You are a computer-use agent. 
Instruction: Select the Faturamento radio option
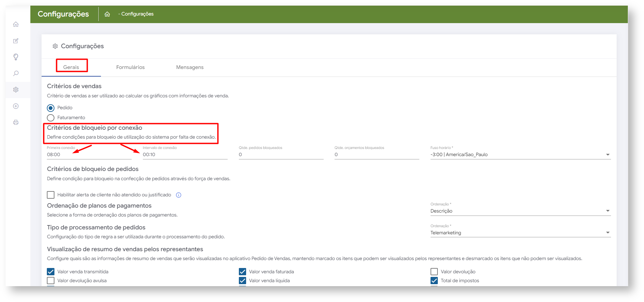click(51, 118)
